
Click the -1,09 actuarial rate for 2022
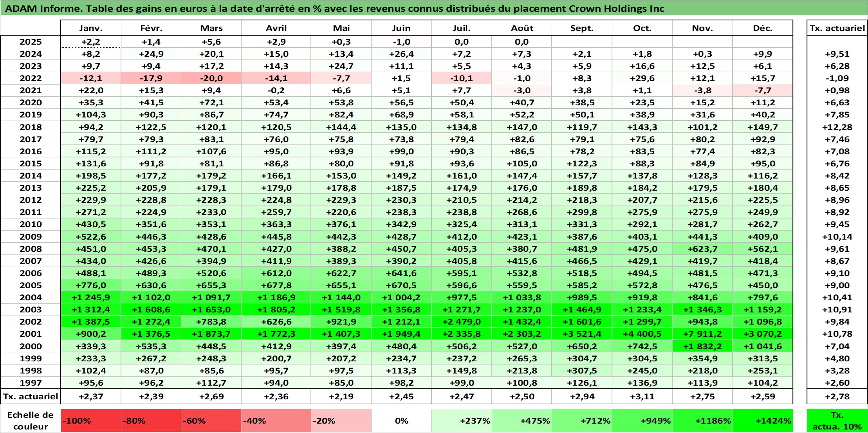837,78
